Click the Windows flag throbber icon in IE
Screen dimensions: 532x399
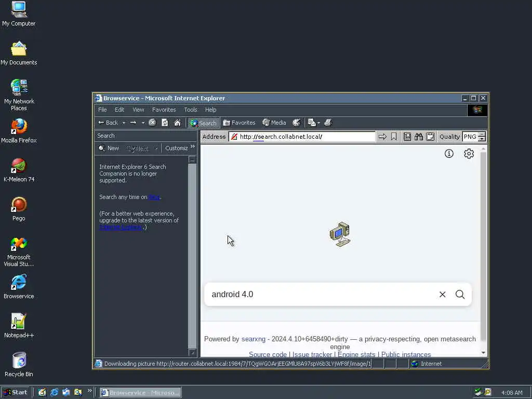tap(477, 110)
